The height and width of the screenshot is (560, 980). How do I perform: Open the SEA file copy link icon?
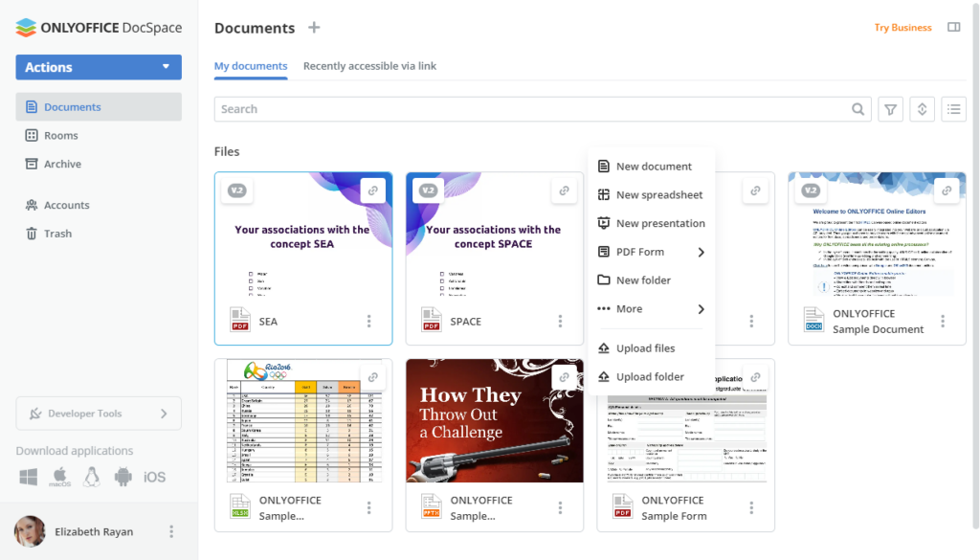(372, 190)
